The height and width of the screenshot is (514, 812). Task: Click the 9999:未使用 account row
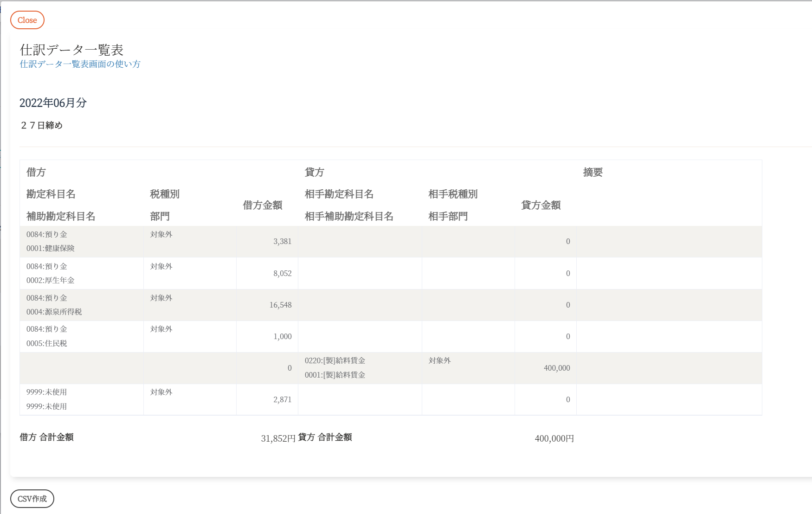(46, 392)
